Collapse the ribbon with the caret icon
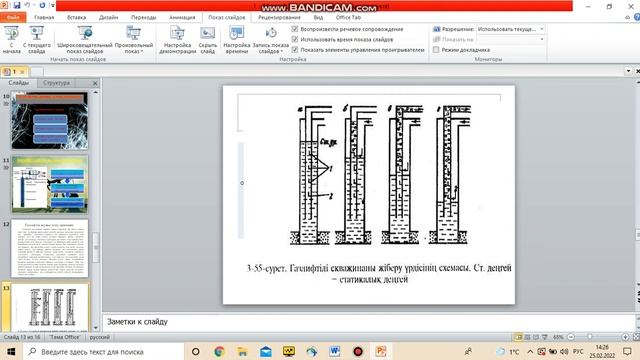The height and width of the screenshot is (360, 640). pos(628,17)
